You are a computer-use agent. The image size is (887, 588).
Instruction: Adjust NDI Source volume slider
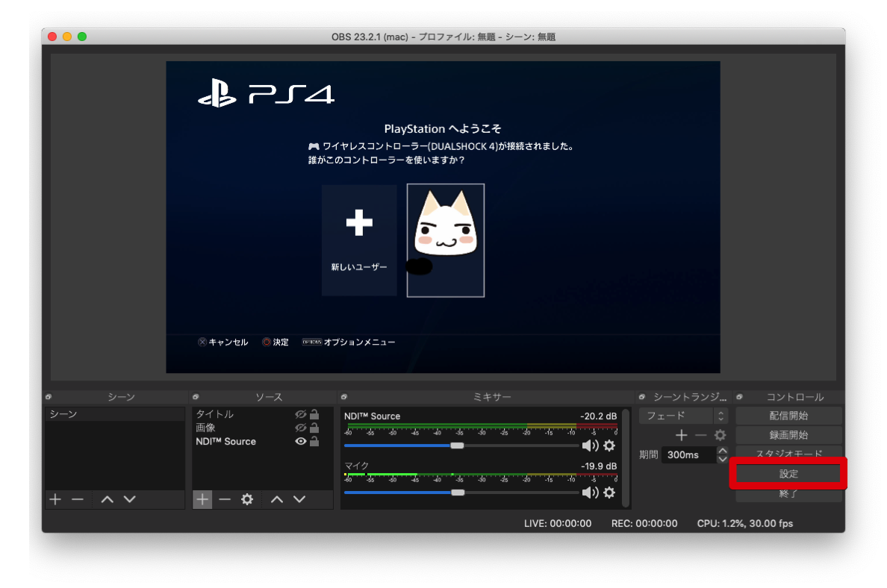[457, 445]
